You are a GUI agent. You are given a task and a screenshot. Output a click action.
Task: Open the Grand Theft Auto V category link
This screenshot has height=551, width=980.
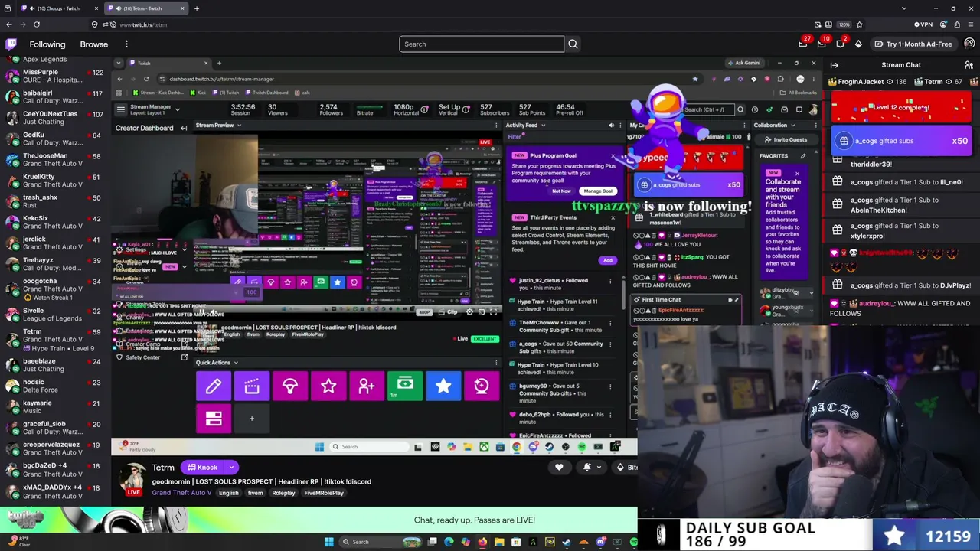point(181,493)
